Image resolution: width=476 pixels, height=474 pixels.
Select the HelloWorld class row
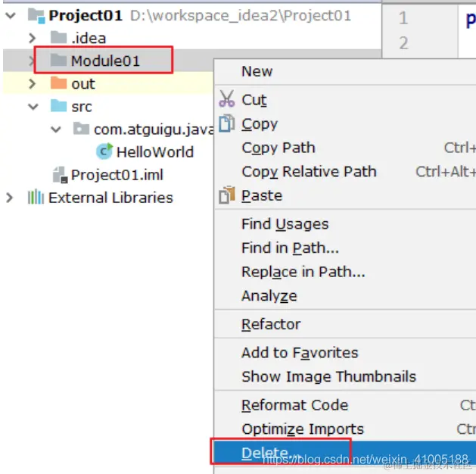coord(107,152)
